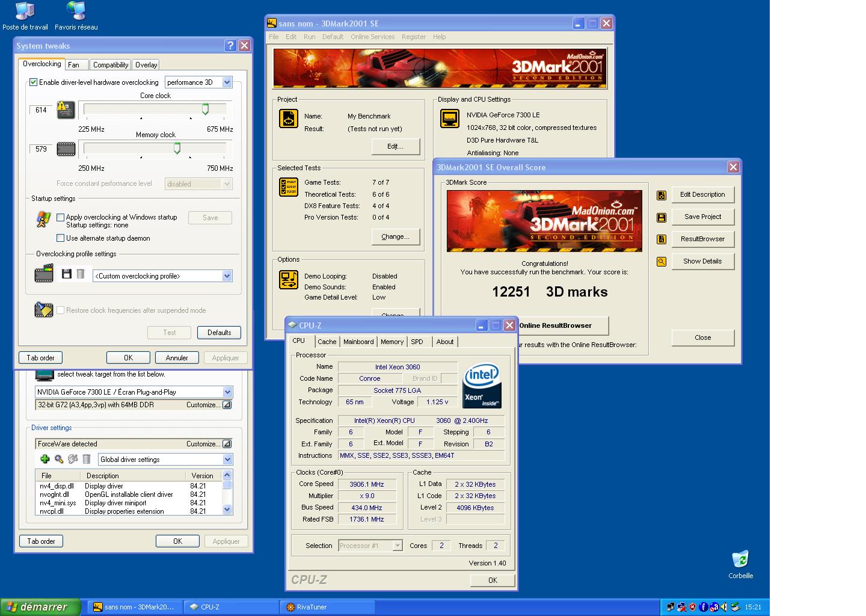Add driver setting with green plus icon
Viewport: 866px width, 616px height.
click(x=45, y=459)
